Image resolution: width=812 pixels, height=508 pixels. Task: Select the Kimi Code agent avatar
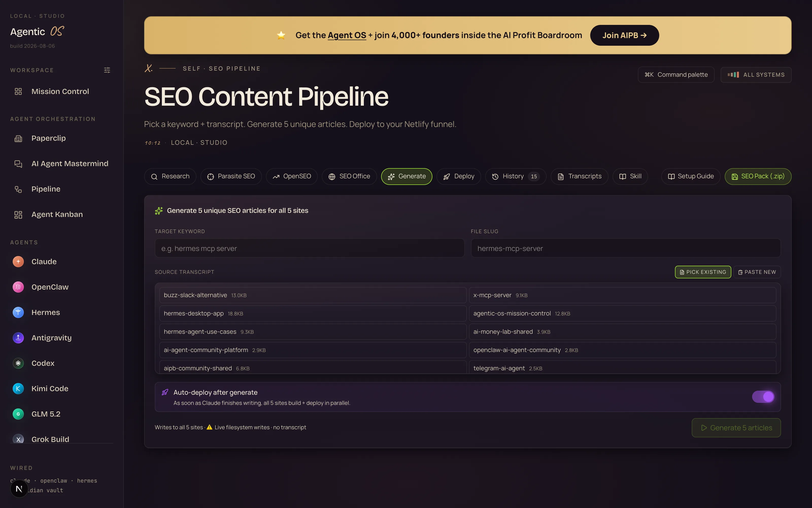(18, 388)
